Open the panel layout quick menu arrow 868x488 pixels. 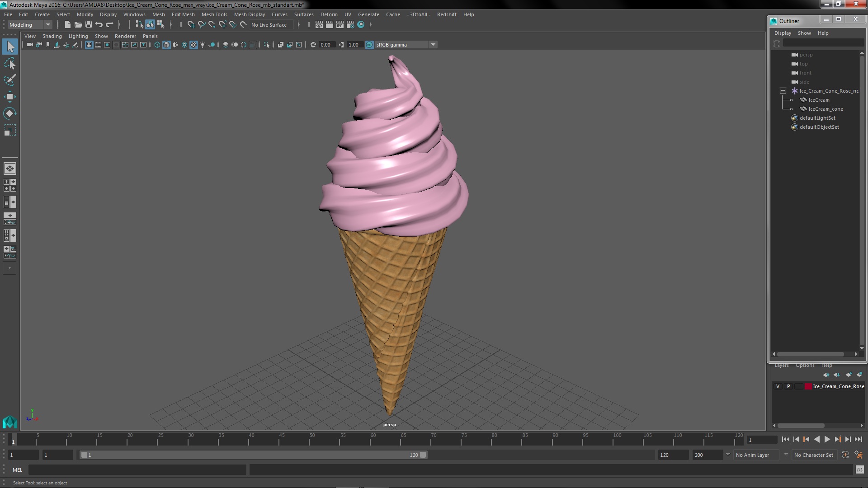pos(9,268)
